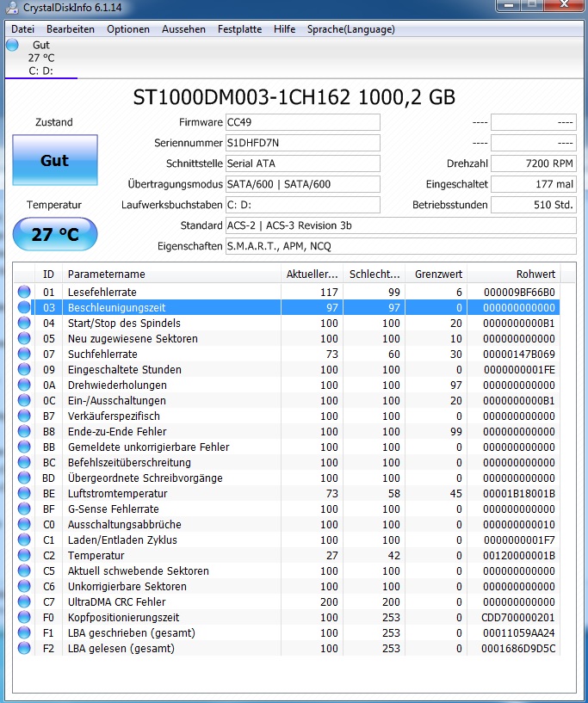This screenshot has height=703, width=588.
Task: Click raw value CDD700000201
Action: tap(518, 617)
